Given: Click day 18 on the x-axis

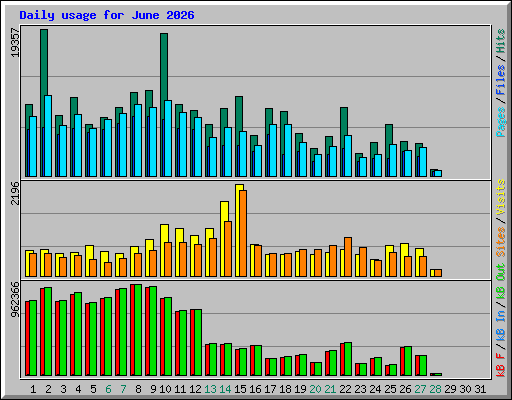Looking at the screenshot, I should pos(285,389).
